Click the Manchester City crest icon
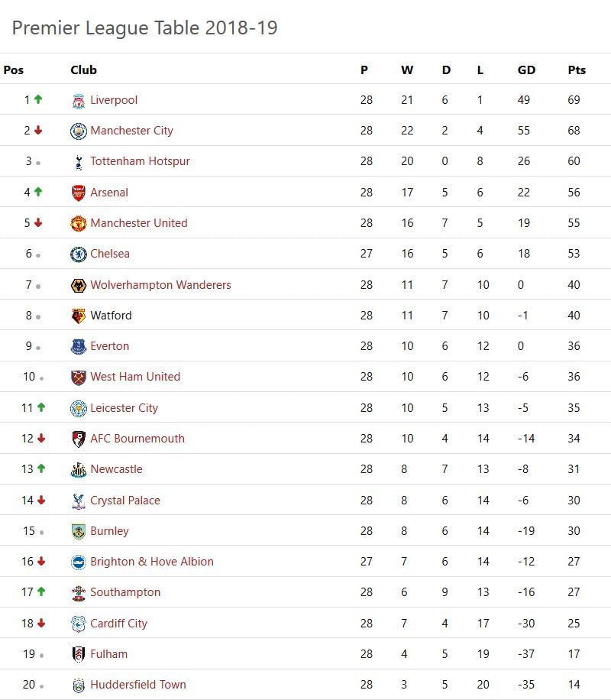The height and width of the screenshot is (700, 611). (x=79, y=131)
